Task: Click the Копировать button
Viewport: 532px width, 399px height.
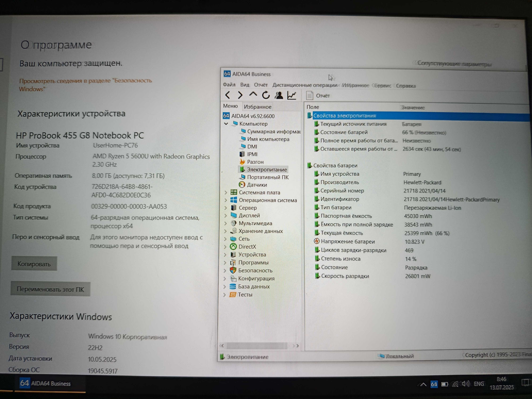Action: click(34, 264)
